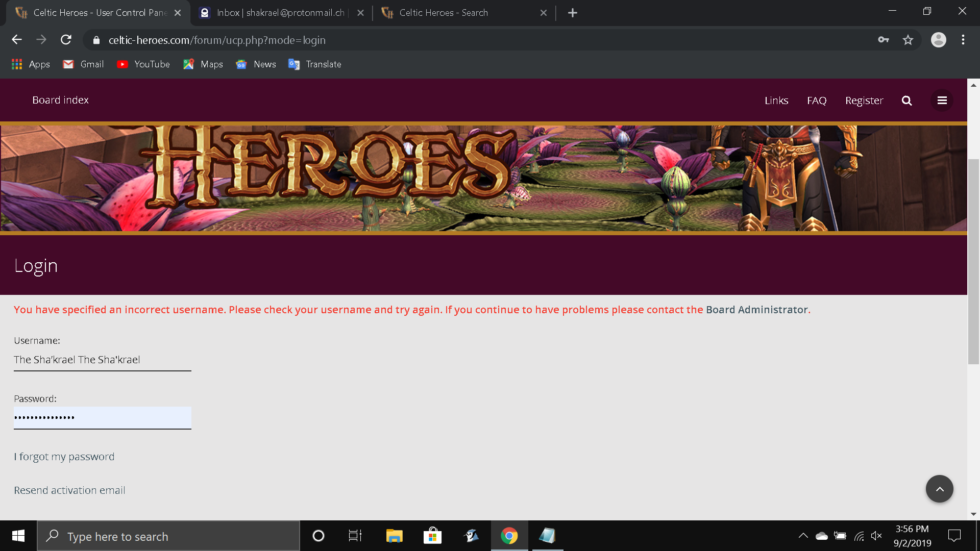Image resolution: width=980 pixels, height=551 pixels.
Task: Close the ProtonMail Inbox tab
Action: (360, 13)
